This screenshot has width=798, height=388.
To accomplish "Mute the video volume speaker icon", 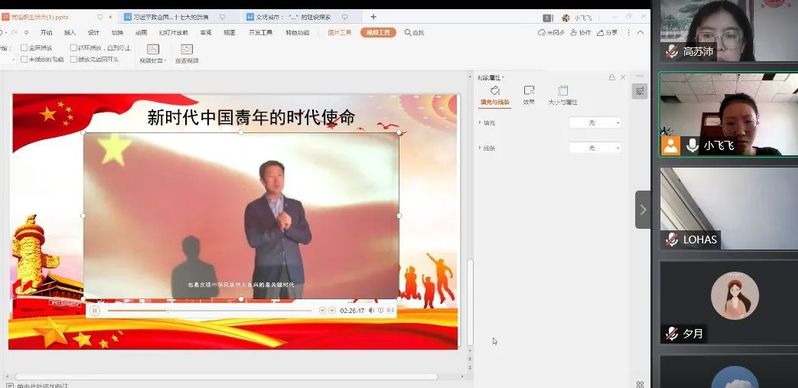I will 372,310.
